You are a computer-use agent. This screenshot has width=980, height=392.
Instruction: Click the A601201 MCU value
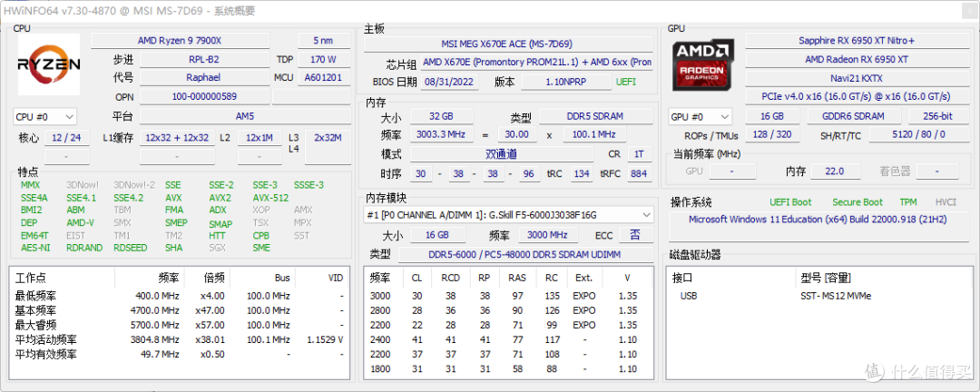[x=324, y=78]
